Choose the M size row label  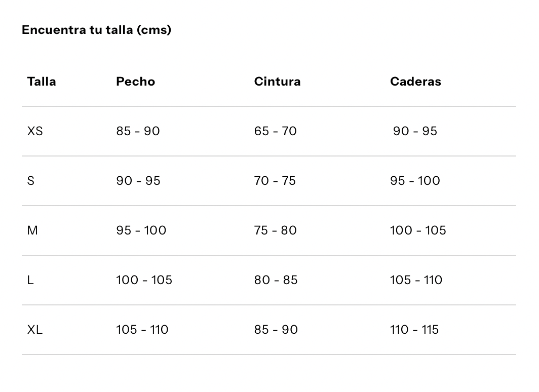click(32, 230)
